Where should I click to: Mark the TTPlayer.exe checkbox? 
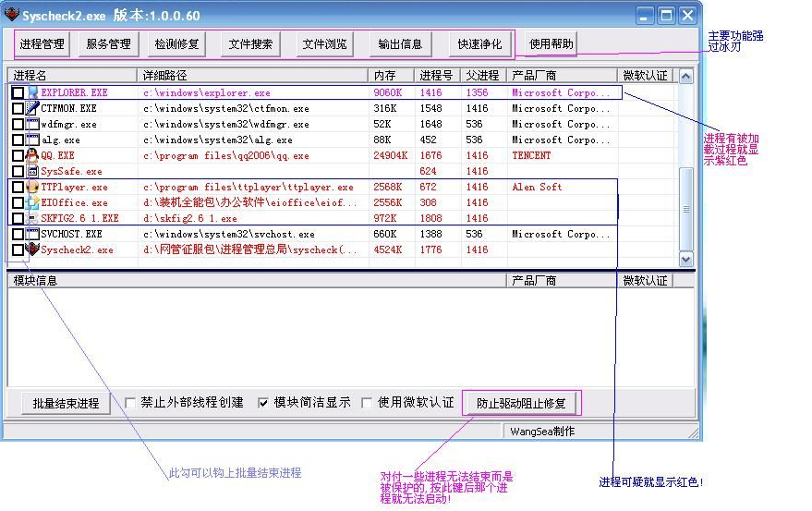pyautogui.click(x=18, y=187)
